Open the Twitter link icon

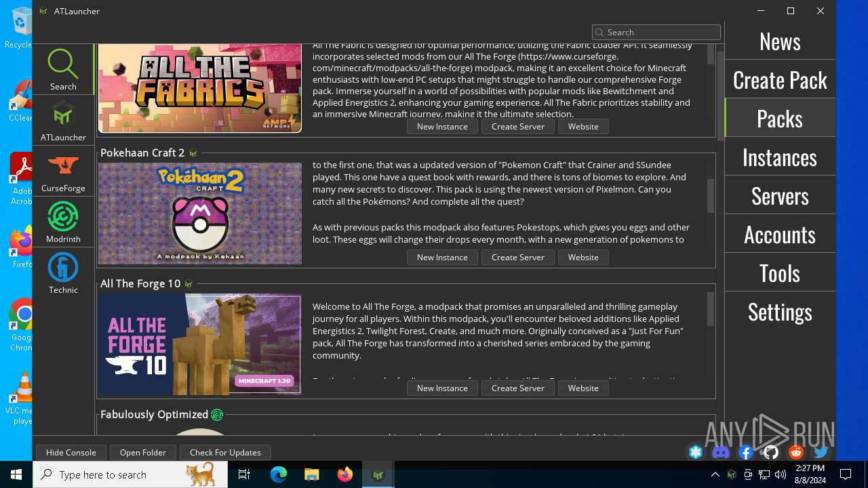click(821, 452)
